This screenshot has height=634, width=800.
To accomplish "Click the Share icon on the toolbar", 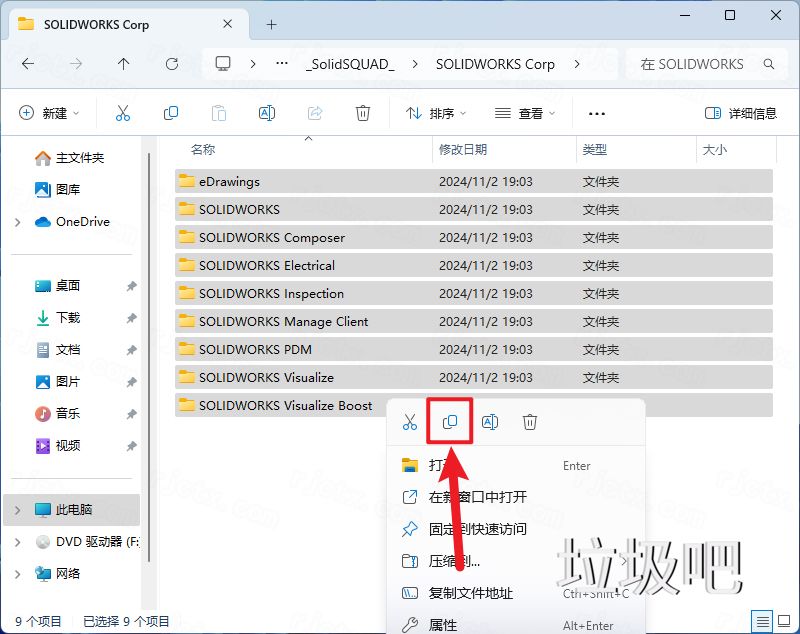I will tap(315, 112).
